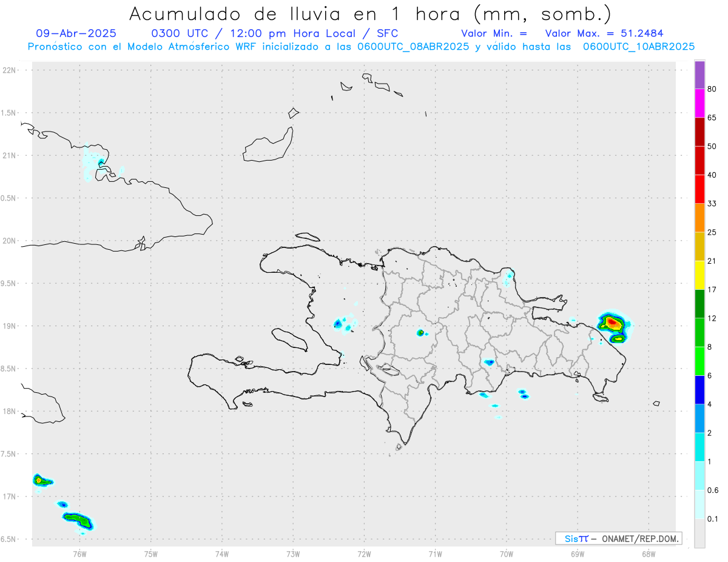
Task: Pick the dark red swatch between 50 and 65
Action: point(699,132)
